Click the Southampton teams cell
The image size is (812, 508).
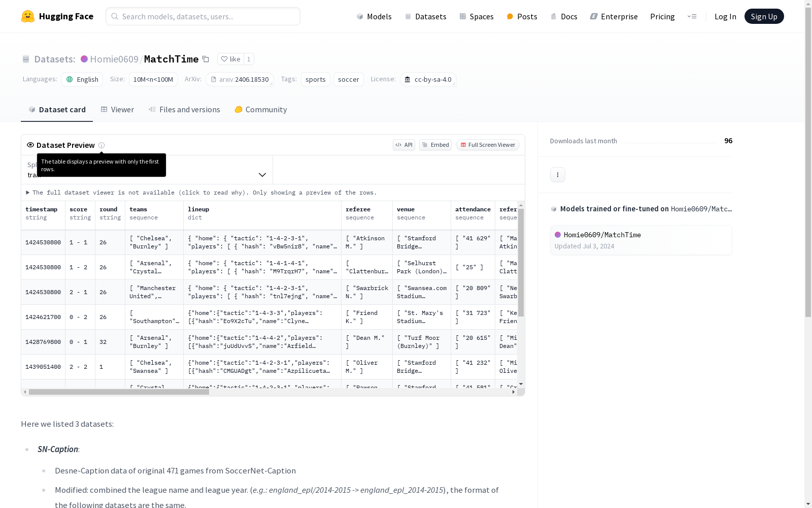pyautogui.click(x=154, y=317)
